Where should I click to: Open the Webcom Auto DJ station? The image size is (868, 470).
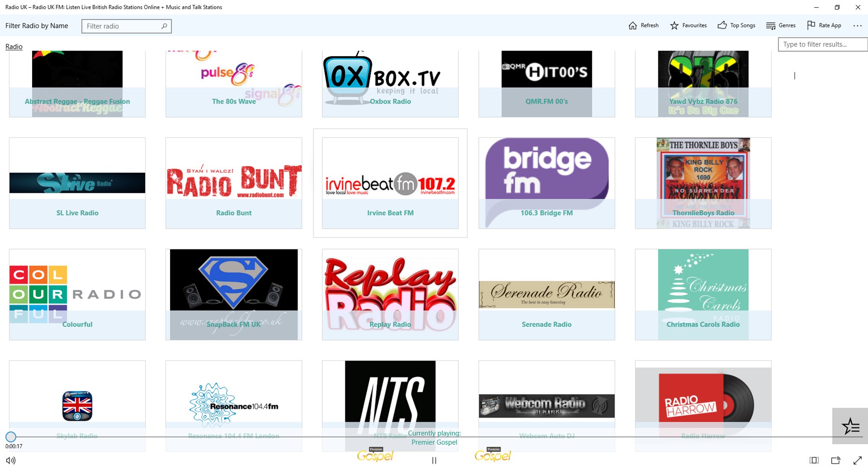547,406
